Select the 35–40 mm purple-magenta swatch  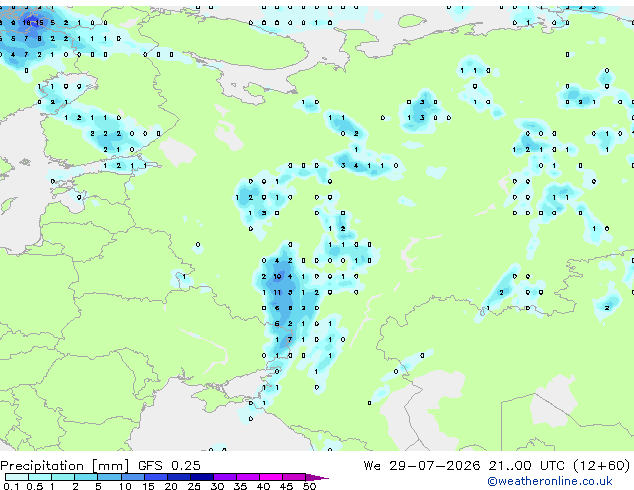247,477
